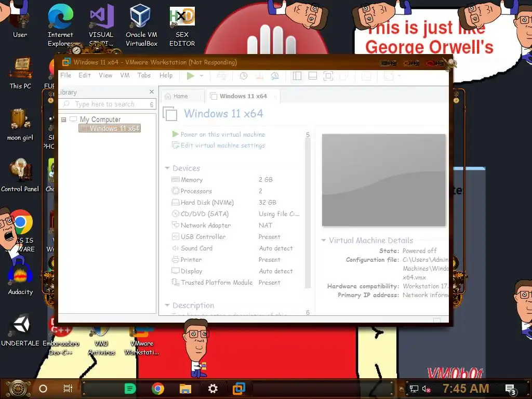Open the Memory device entry
532x399 pixels.
coord(192,180)
